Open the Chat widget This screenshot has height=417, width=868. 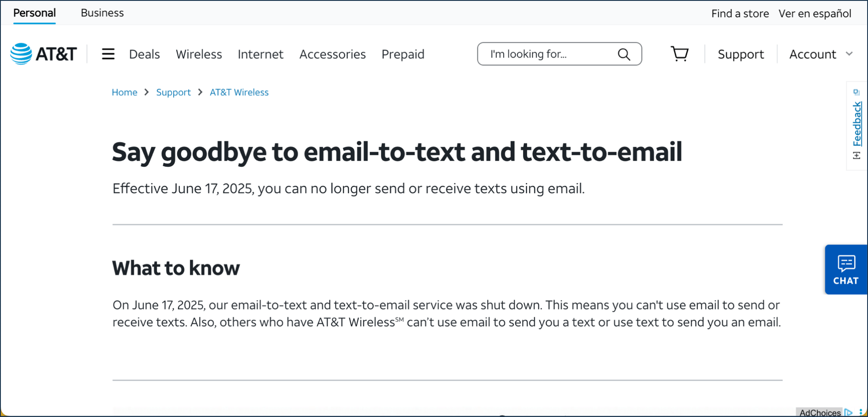click(x=845, y=270)
